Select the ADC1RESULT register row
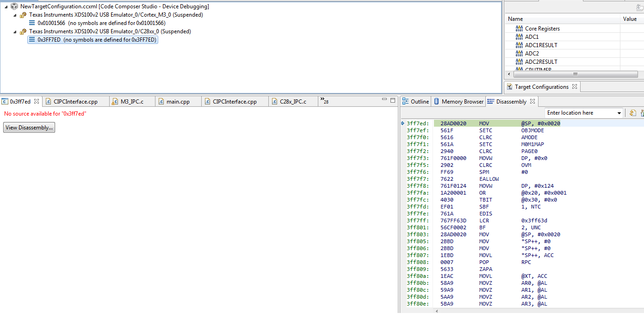This screenshot has height=319, width=644. [x=574, y=45]
